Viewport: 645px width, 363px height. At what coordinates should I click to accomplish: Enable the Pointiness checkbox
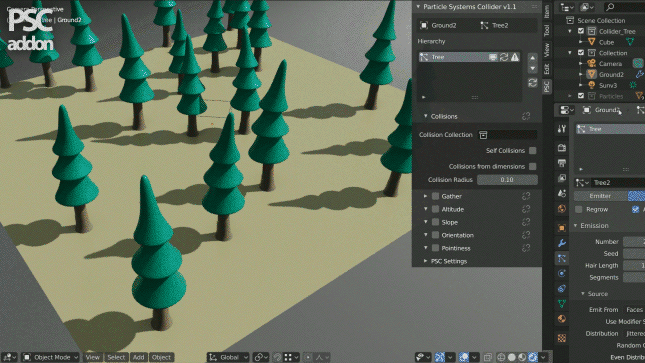coord(435,248)
